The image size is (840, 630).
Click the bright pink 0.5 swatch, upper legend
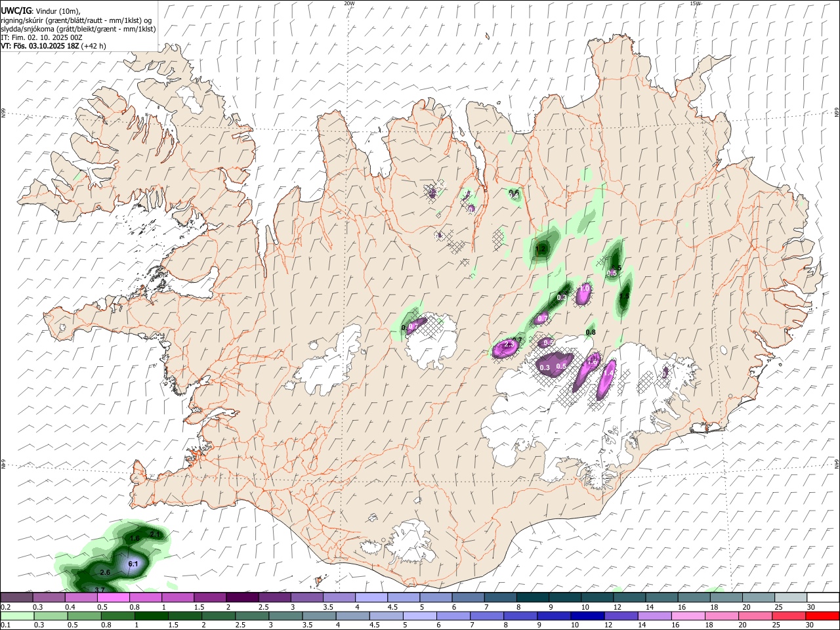pos(114,598)
